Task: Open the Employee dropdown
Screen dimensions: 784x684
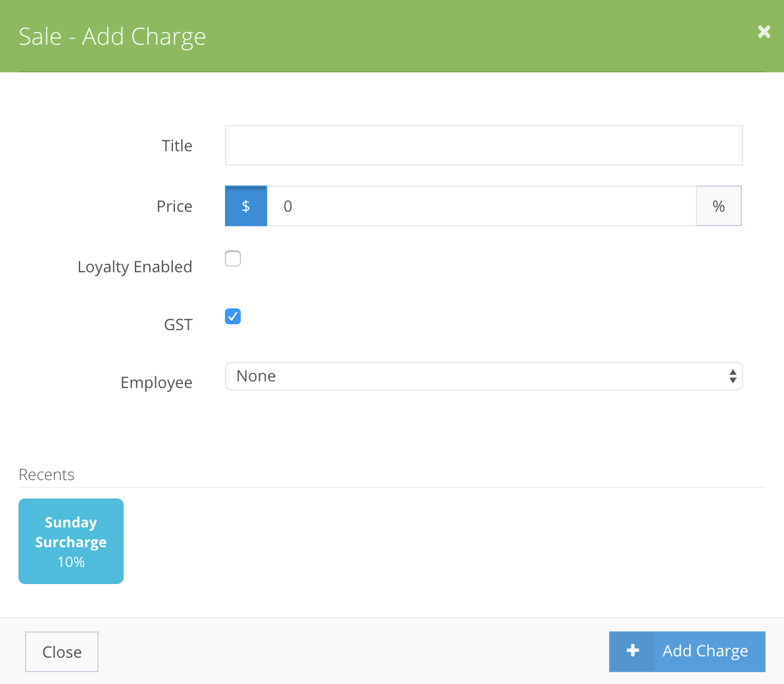Action: 483,376
